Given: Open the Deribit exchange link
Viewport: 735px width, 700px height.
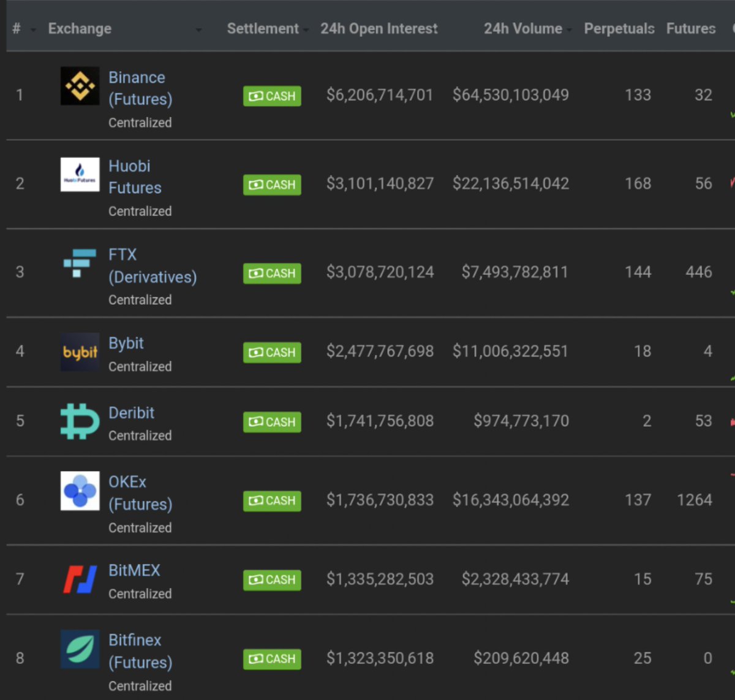Looking at the screenshot, I should pyautogui.click(x=131, y=413).
